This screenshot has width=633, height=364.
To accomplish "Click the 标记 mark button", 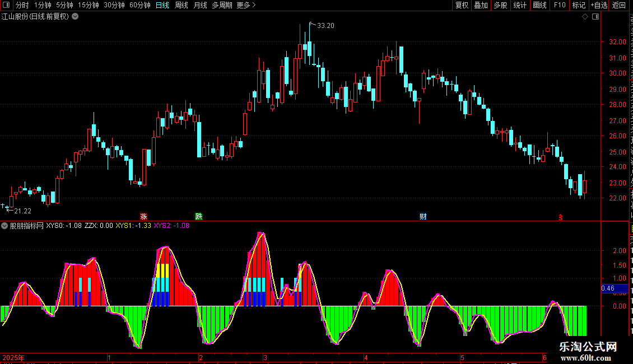I will tap(579, 5).
